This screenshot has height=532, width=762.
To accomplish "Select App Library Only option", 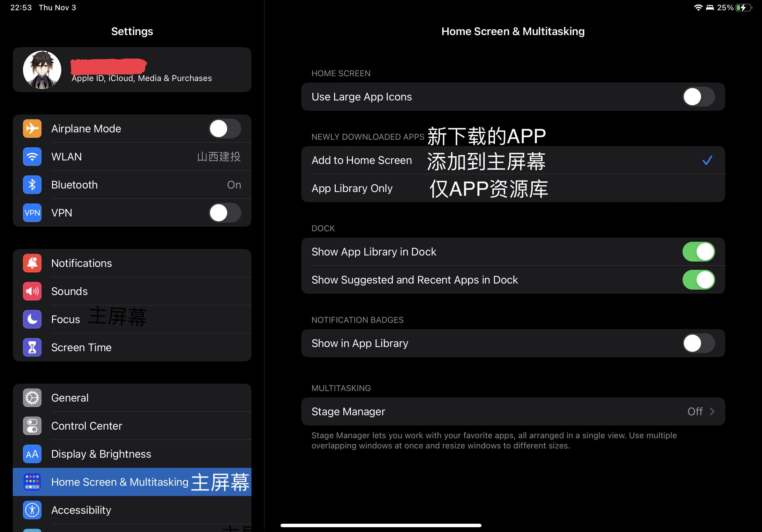I will (513, 188).
